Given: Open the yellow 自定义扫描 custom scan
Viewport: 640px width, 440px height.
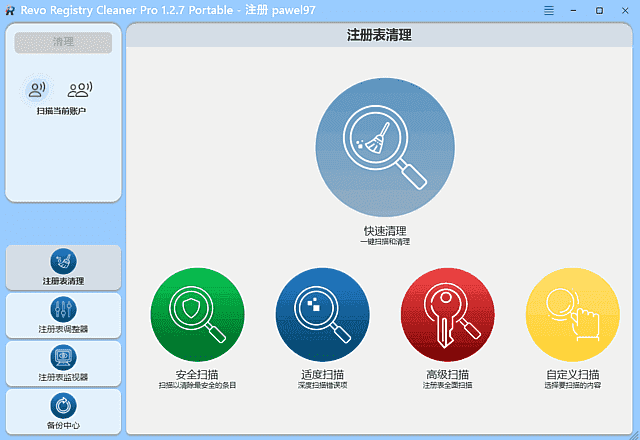Looking at the screenshot, I should click(573, 314).
